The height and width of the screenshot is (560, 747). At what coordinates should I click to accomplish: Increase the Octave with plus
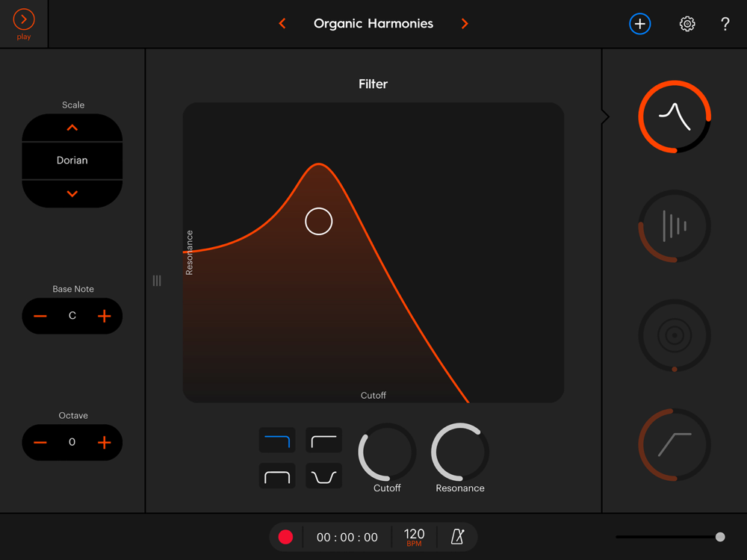(105, 443)
